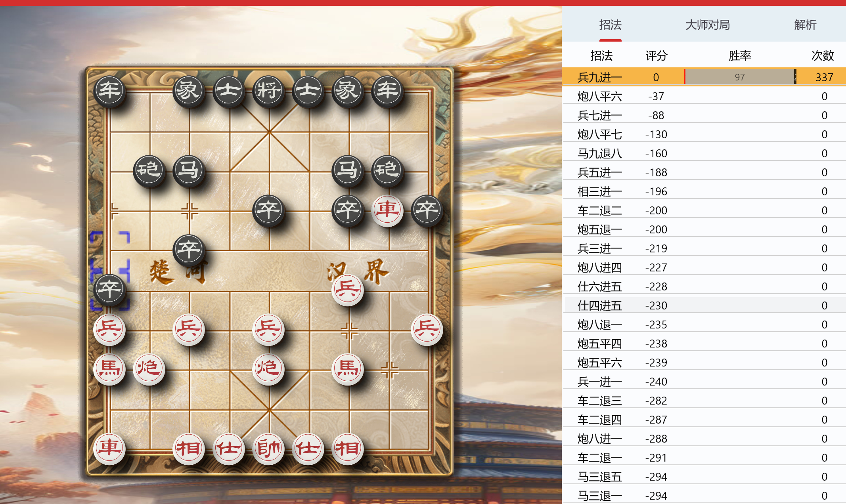The width and height of the screenshot is (846, 504).
Task: Select the black pawn on the left edge
Action: (x=110, y=289)
